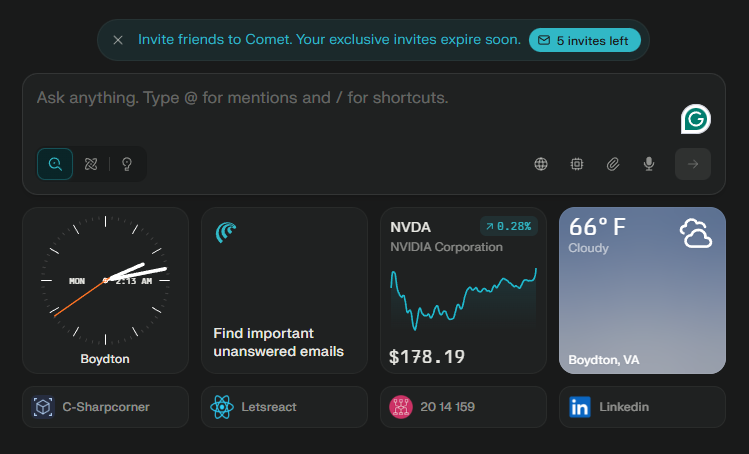Open the Boydton clock widget

[x=105, y=290]
